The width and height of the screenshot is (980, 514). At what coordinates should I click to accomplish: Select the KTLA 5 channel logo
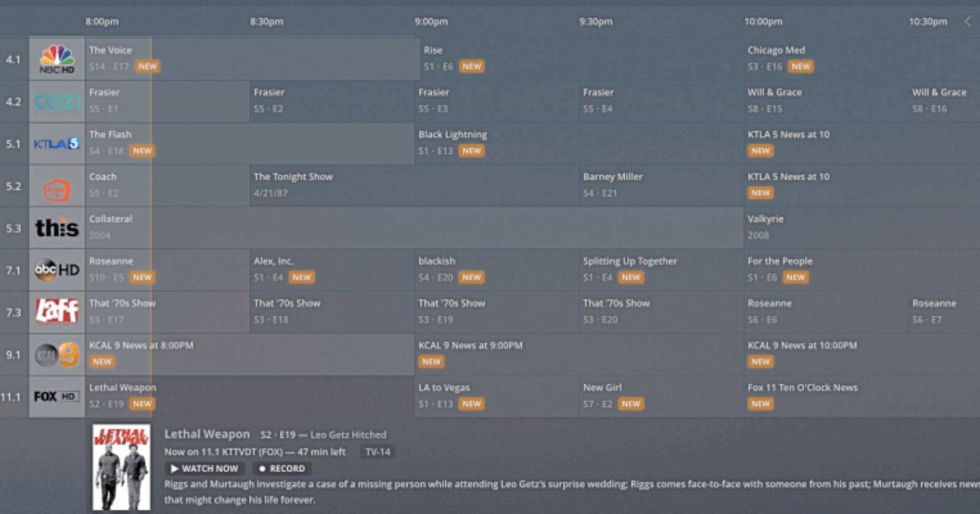(x=57, y=144)
